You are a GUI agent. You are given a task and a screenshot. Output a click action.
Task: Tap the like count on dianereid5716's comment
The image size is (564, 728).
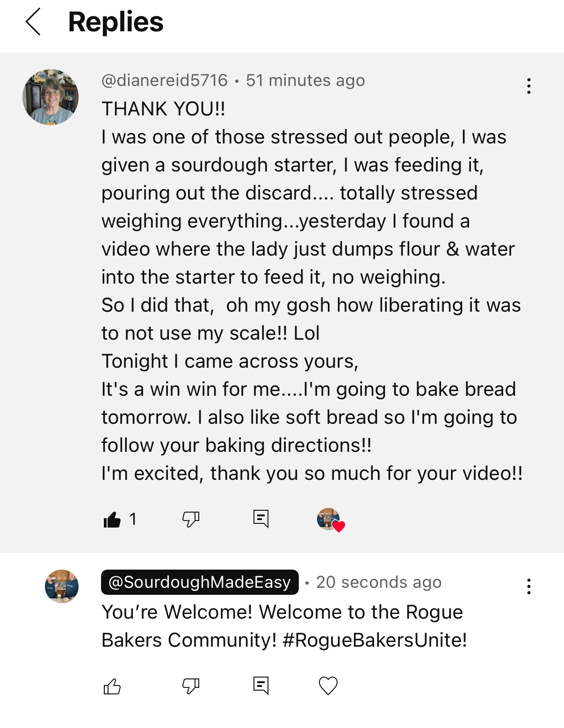pyautogui.click(x=133, y=519)
